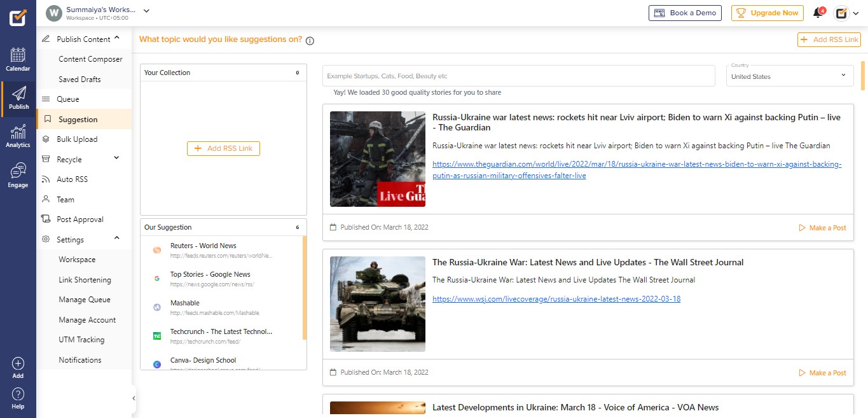Click the workspace W avatar
The width and height of the screenshot is (868, 418).
(x=54, y=13)
